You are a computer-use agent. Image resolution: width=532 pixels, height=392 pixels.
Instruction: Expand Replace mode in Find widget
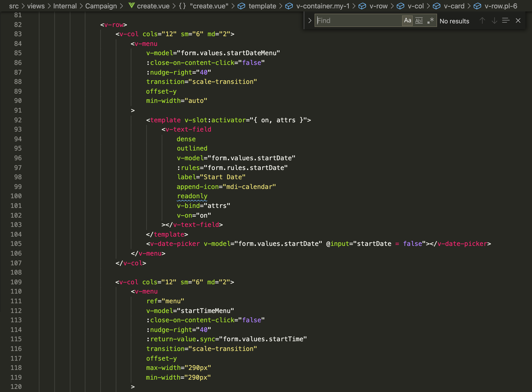310,20
